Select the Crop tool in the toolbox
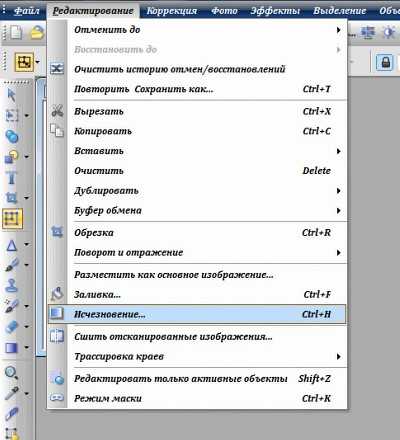 tap(12, 198)
